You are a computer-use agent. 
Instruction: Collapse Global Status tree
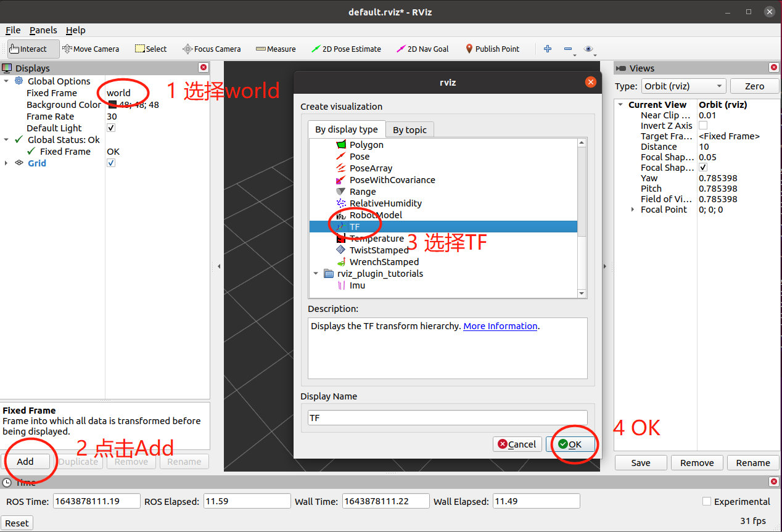click(x=7, y=140)
